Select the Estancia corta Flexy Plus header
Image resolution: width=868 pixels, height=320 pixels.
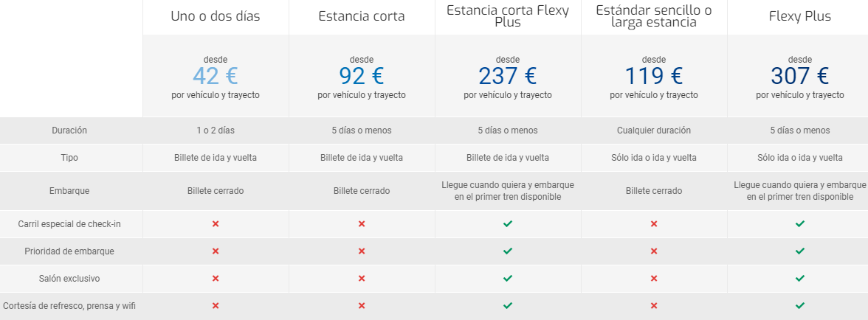point(508,16)
